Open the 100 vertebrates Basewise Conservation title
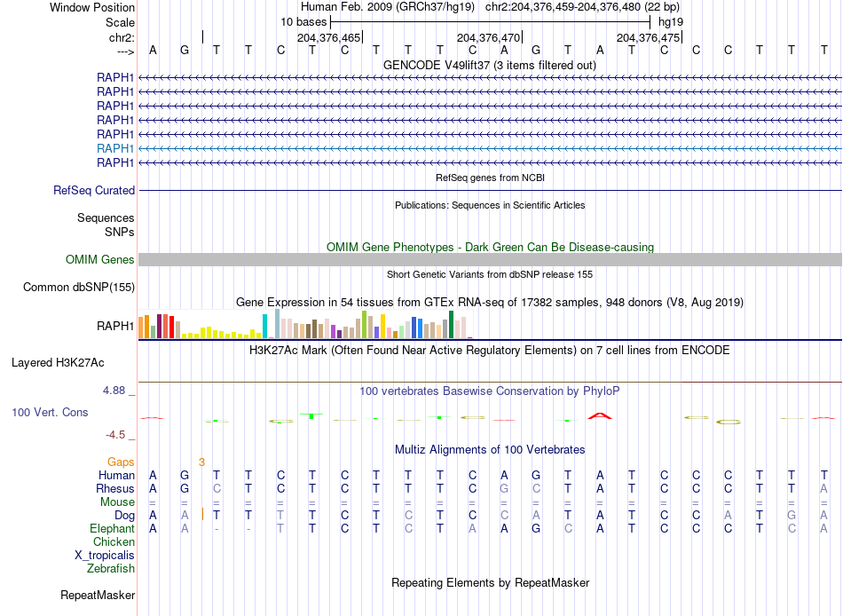 (490, 391)
